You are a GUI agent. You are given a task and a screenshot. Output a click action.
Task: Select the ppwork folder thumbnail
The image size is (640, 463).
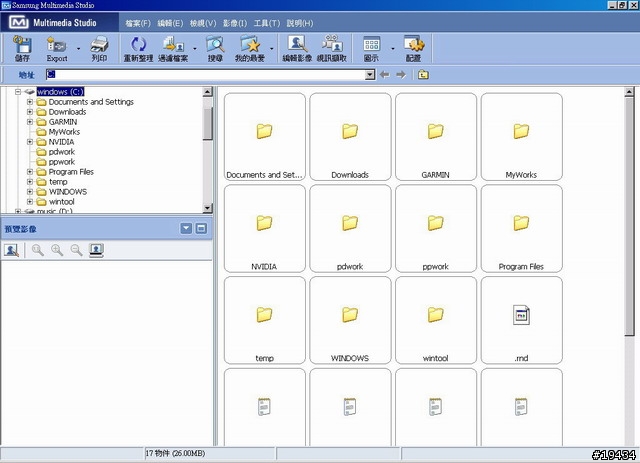[436, 229]
